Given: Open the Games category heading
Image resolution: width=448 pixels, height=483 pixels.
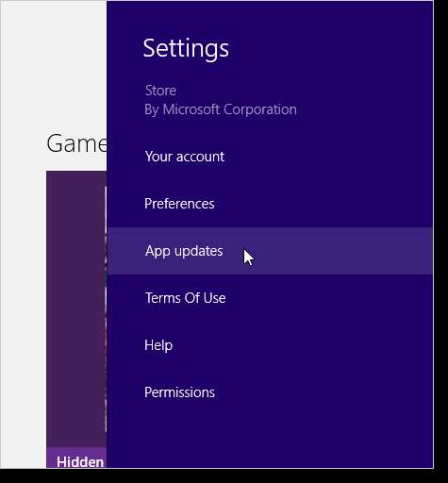Looking at the screenshot, I should tap(76, 143).
